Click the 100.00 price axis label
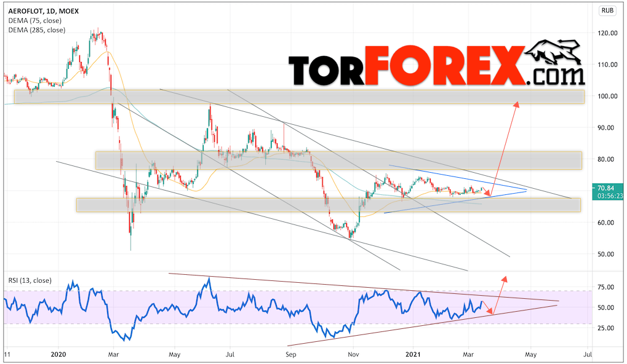This screenshot has width=627, height=364. pos(607,96)
